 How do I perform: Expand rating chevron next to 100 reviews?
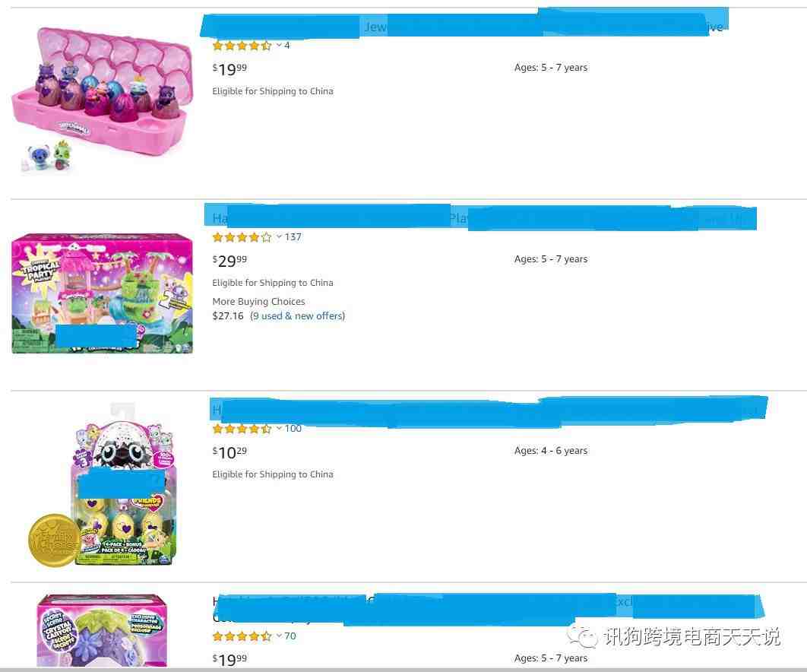(x=279, y=429)
